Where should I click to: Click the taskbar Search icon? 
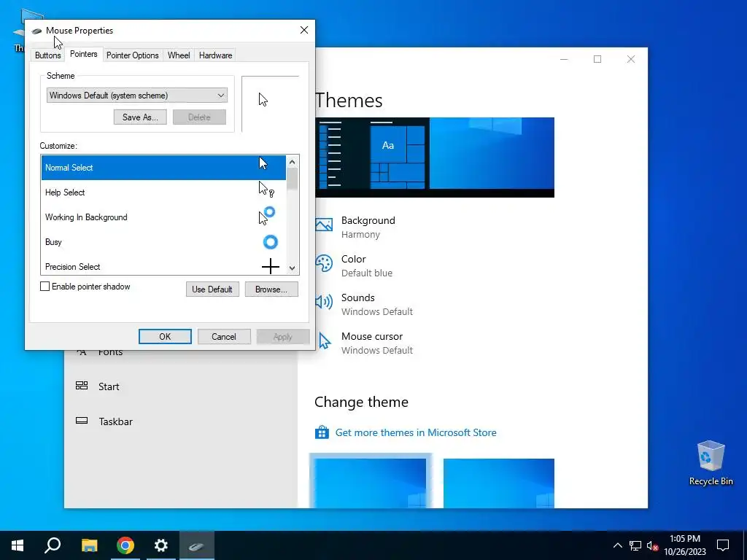pos(53,545)
